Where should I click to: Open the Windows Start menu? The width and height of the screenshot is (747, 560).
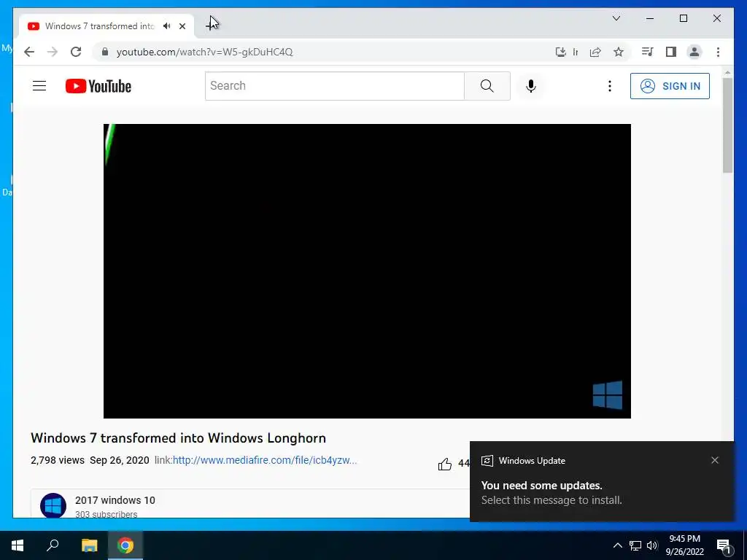[x=18, y=545]
